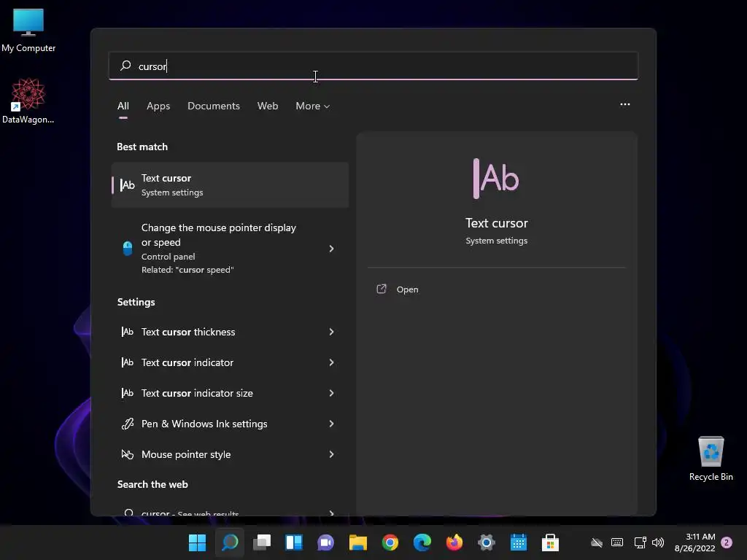
Task: Open Text cursor indicator setting
Action: click(x=230, y=362)
